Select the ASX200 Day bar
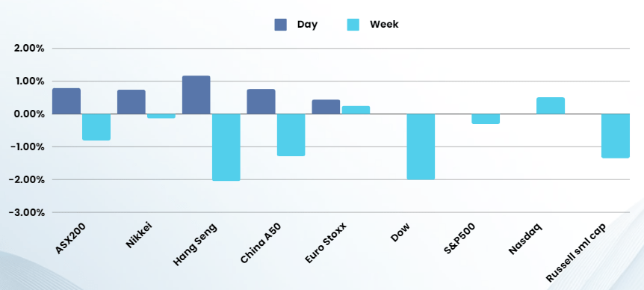 (x=66, y=101)
